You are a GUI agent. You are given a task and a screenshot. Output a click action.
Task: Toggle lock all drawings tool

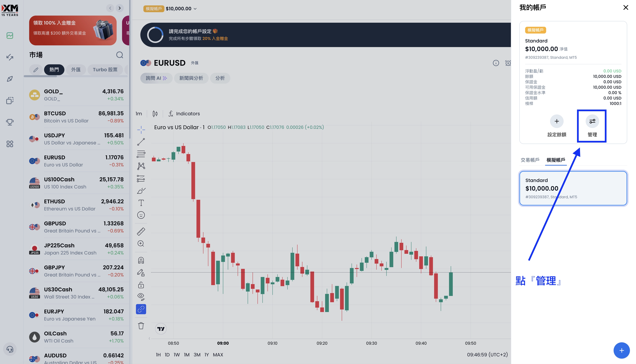click(x=141, y=285)
